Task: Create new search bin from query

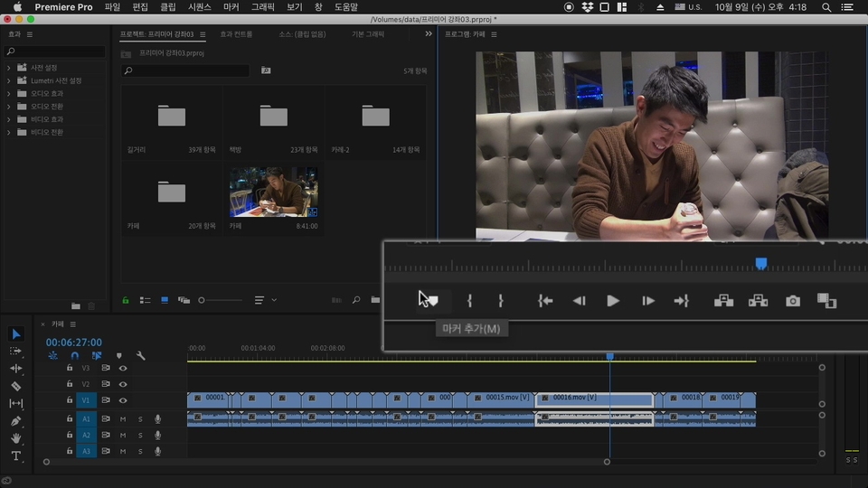Action: point(266,70)
